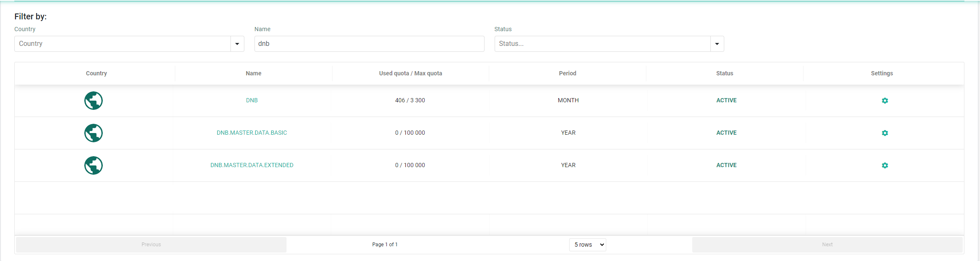Click the MONTH period cell
The width and height of the screenshot is (980, 261).
[568, 100]
